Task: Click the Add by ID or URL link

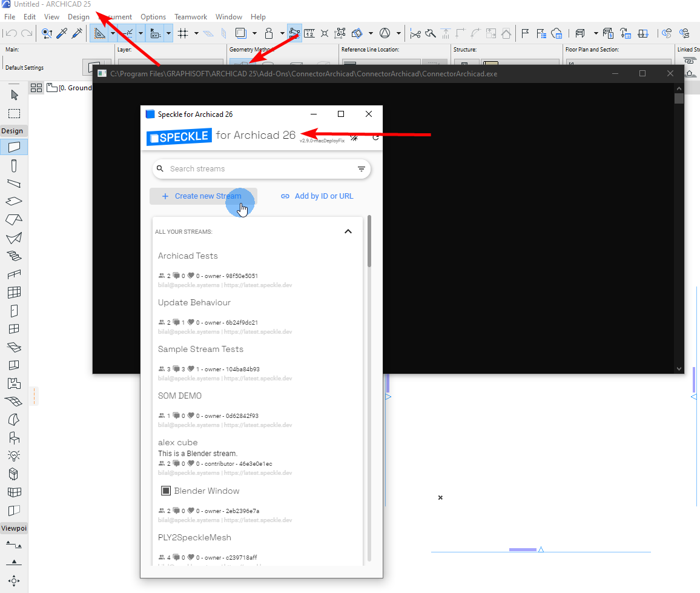Action: [317, 196]
